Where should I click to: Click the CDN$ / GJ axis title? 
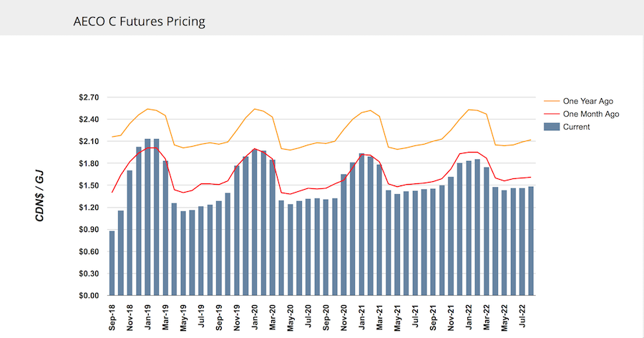coord(42,195)
